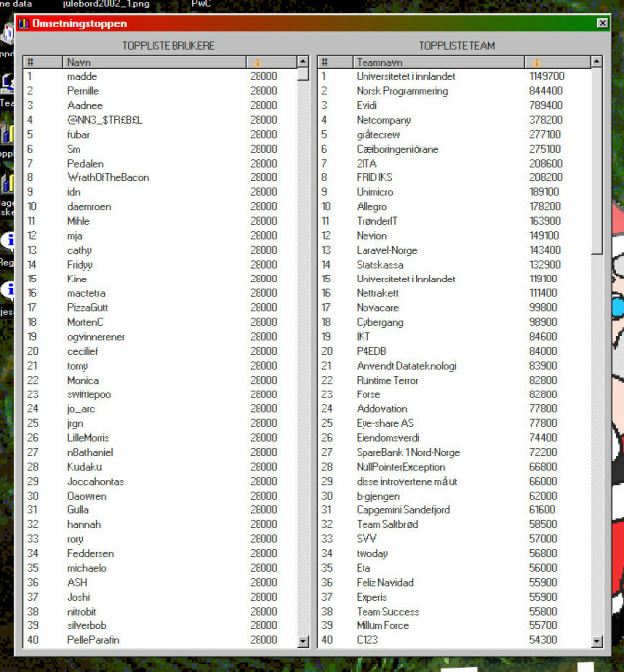The height and width of the screenshot is (672, 624).
Task: Select user row LilleMorris
Action: pyautogui.click(x=160, y=438)
